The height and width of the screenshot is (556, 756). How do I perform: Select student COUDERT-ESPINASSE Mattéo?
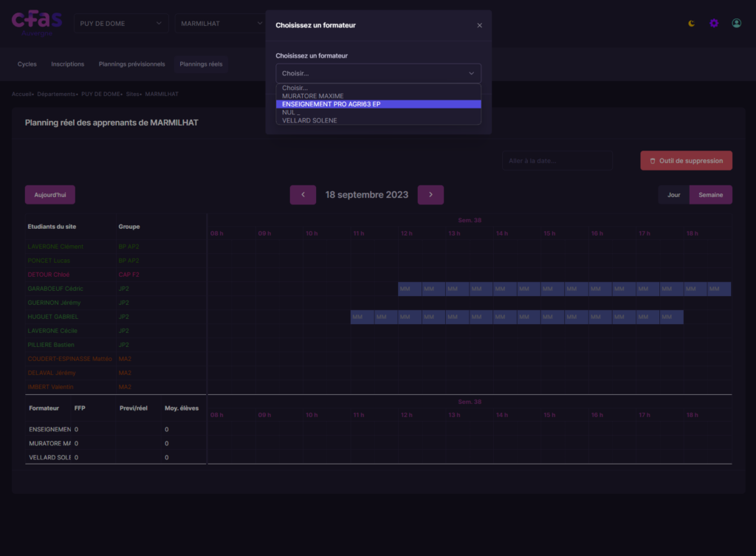point(69,358)
